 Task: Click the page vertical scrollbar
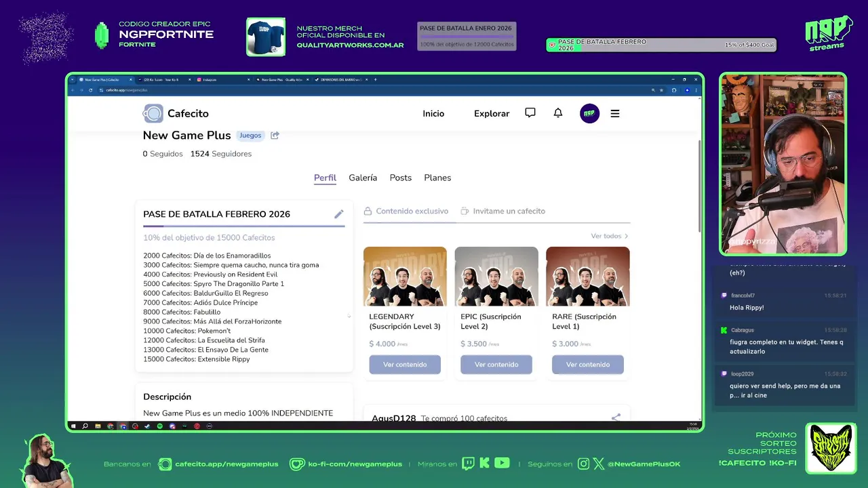click(699, 186)
